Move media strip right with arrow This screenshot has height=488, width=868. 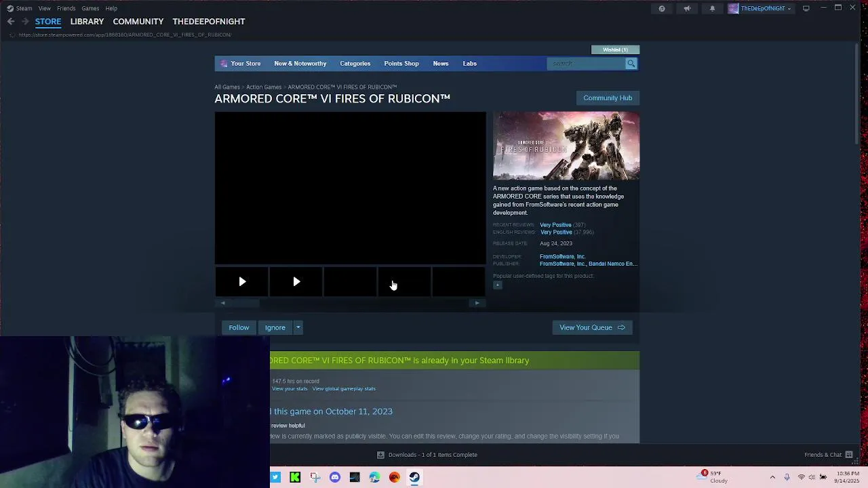click(477, 303)
